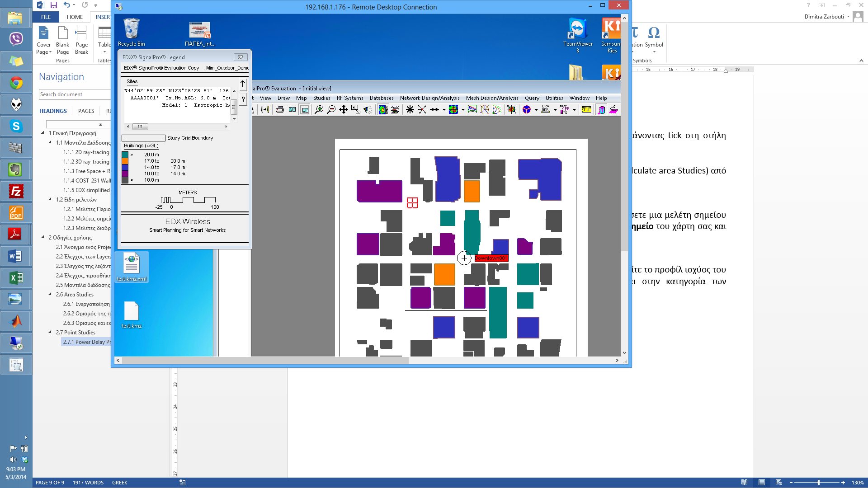Collapse the 2.7 Point Studies heading
This screenshot has width=868, height=488.
point(50,332)
